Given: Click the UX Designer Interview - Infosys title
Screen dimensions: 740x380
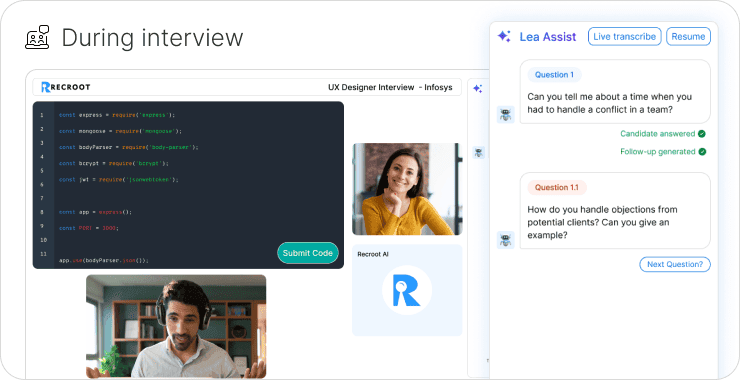Looking at the screenshot, I should tap(390, 87).
